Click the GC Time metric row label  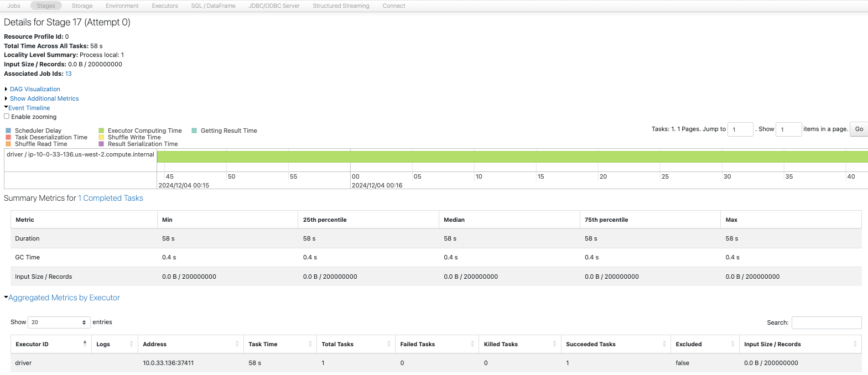pyautogui.click(x=28, y=257)
